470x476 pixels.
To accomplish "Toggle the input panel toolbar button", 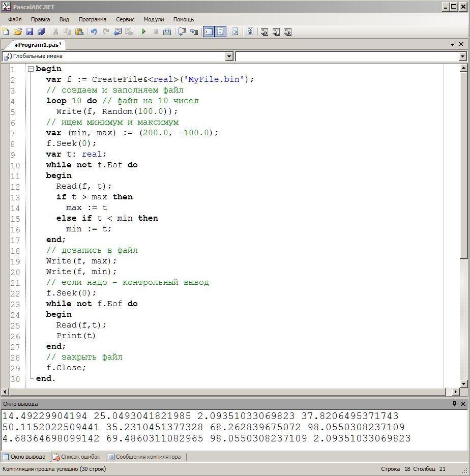I will (220, 32).
